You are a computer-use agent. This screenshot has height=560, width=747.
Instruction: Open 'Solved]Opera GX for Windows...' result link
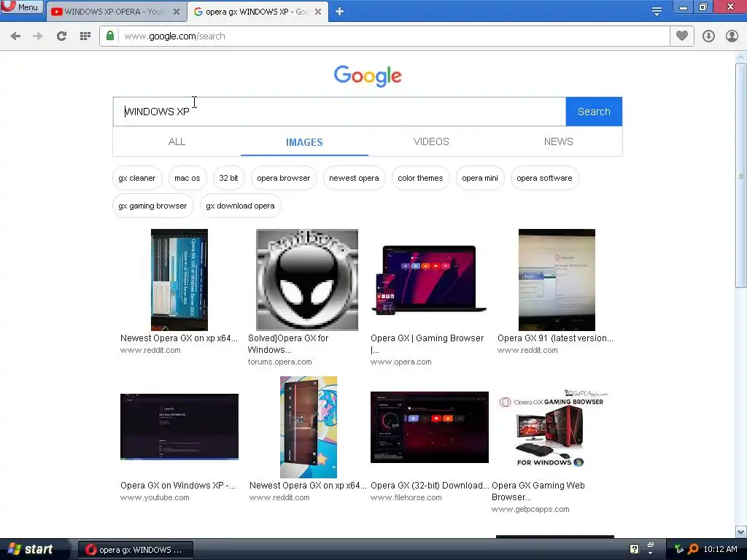coord(288,344)
